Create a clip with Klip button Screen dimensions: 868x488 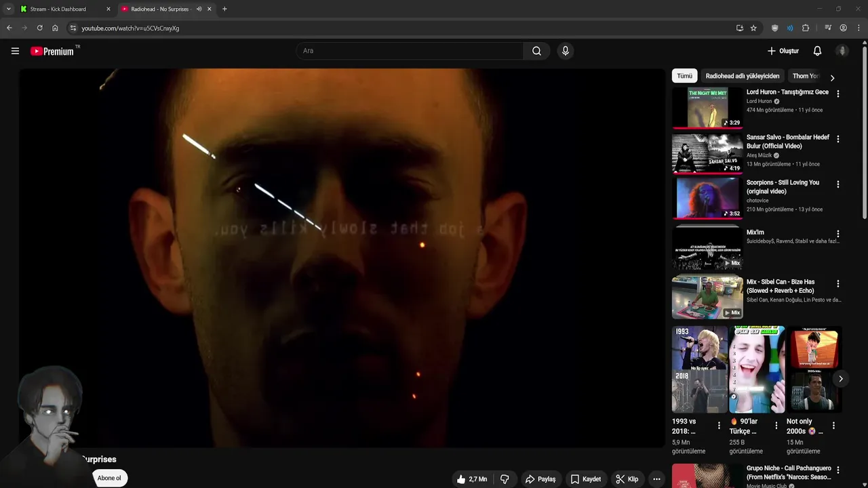pos(627,479)
